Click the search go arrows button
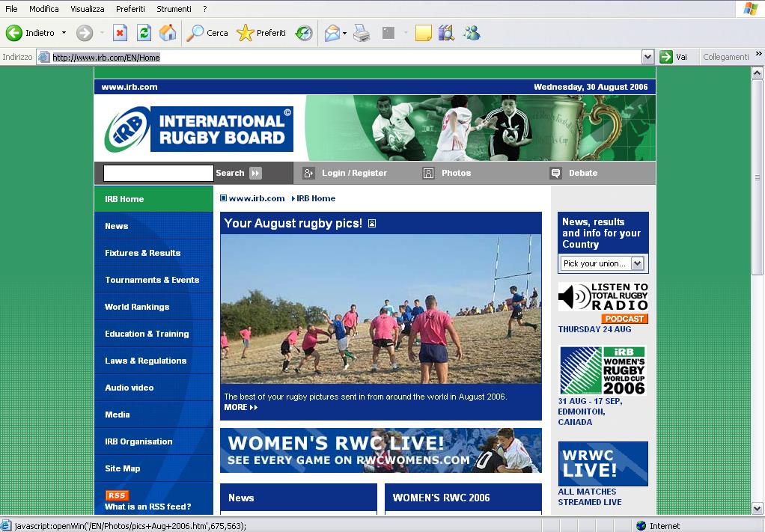 [256, 173]
